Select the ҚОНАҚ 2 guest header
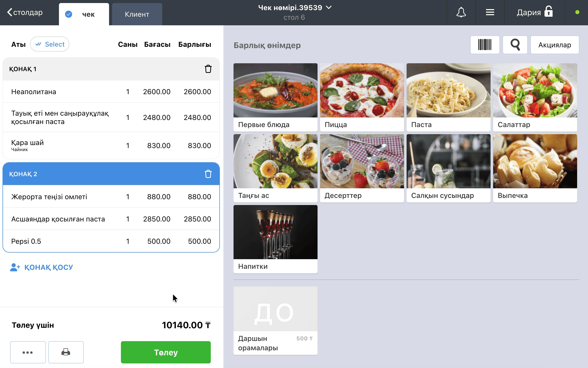The width and height of the screenshot is (588, 368). point(111,174)
